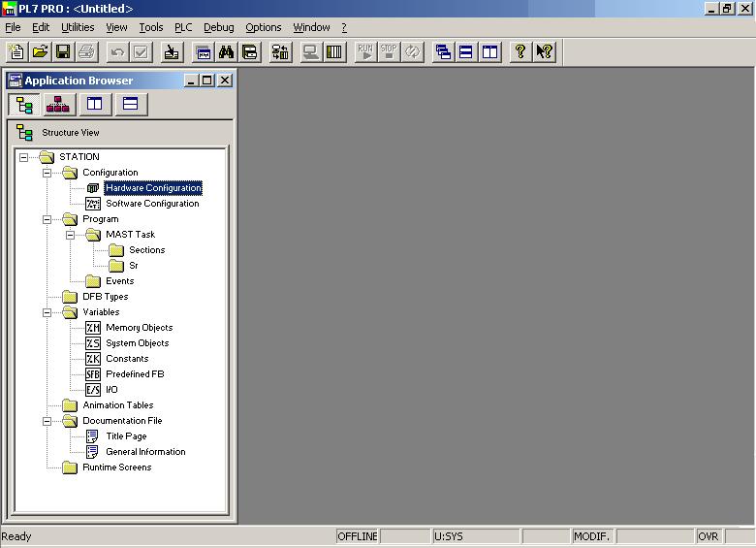
Task: Click the Go To toolbar icon
Action: (172, 51)
